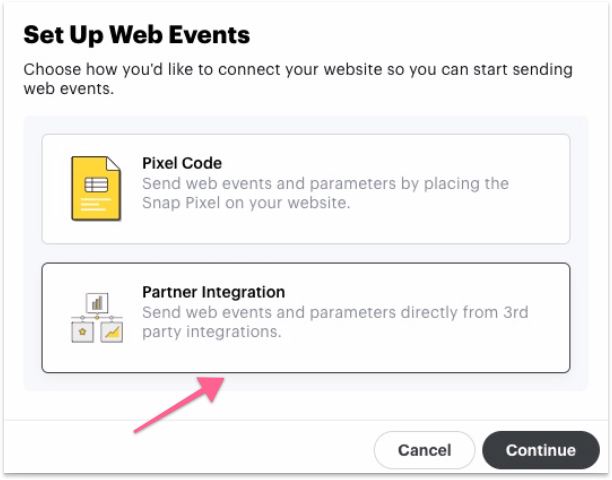The width and height of the screenshot is (612, 480).
Task: Click the star box in integration icon
Action: pos(83,332)
